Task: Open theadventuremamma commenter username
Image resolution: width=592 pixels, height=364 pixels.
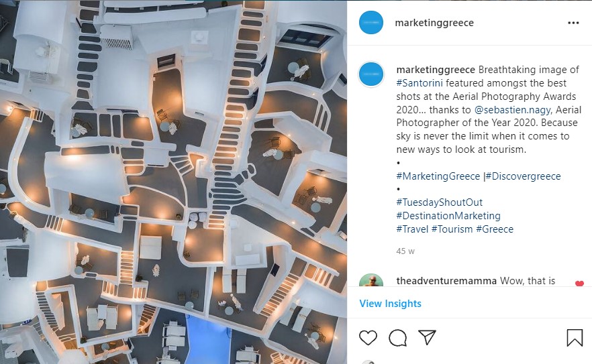Action: tap(446, 281)
